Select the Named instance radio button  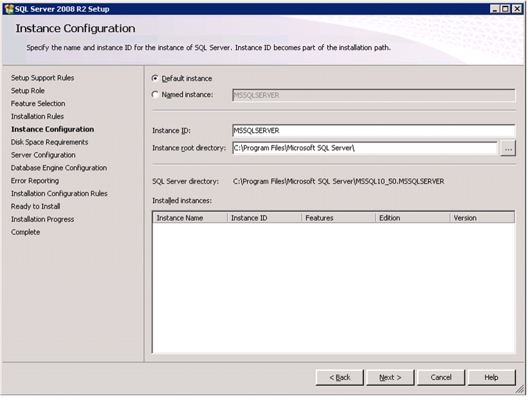[156, 95]
